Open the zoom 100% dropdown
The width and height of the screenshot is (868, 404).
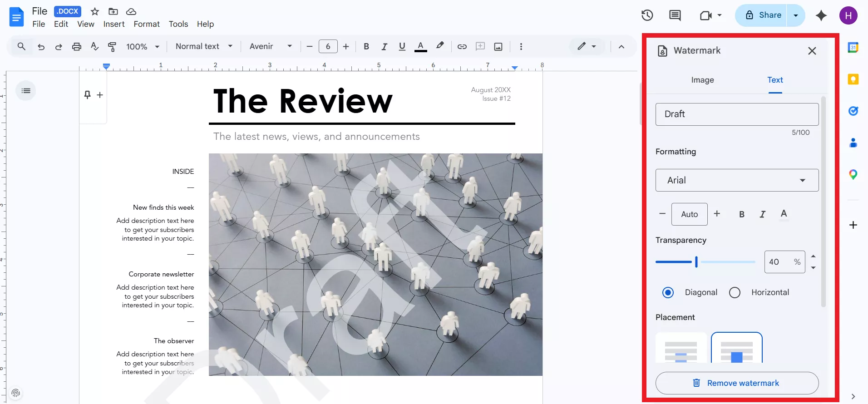143,46
